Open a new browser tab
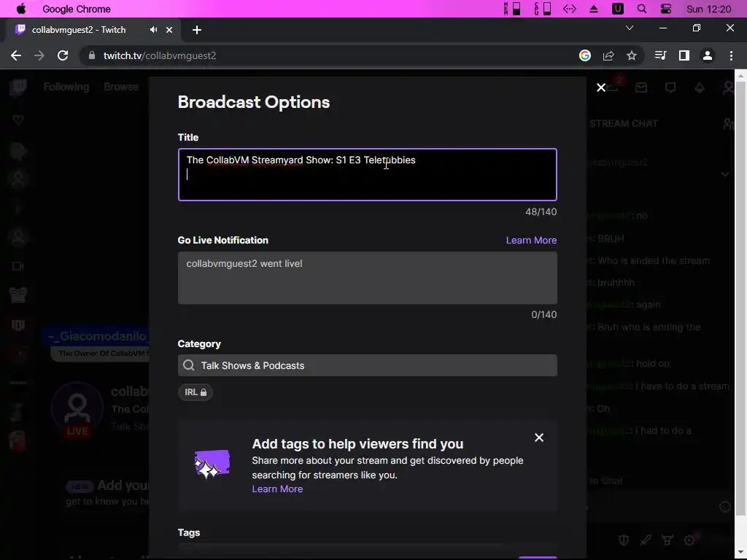Image resolution: width=747 pixels, height=560 pixels. click(197, 30)
